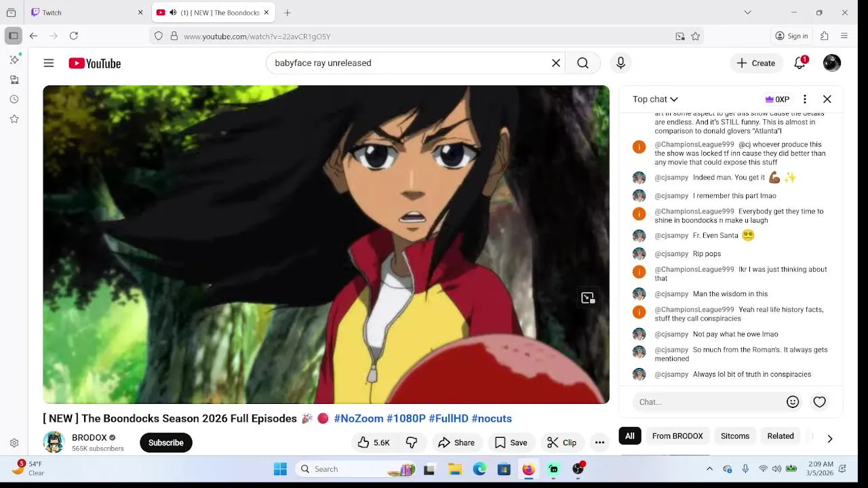Open the Firefox extensions puzzle icon
868x488 pixels.
(825, 36)
